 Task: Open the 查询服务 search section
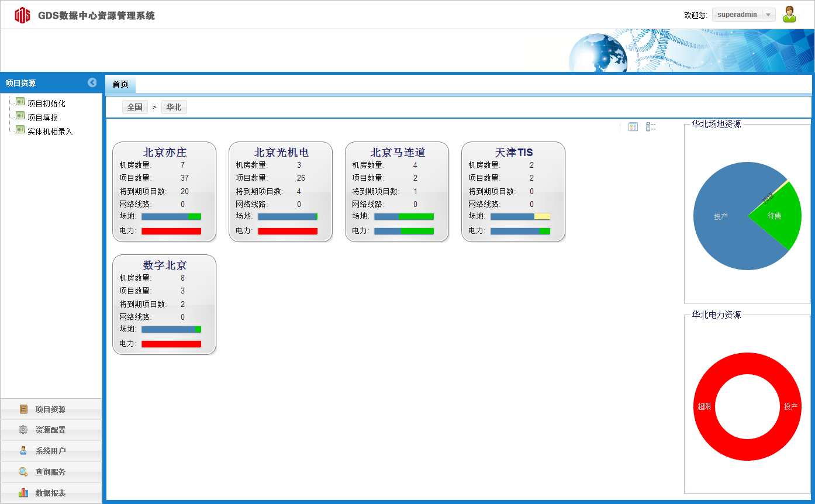click(51, 472)
